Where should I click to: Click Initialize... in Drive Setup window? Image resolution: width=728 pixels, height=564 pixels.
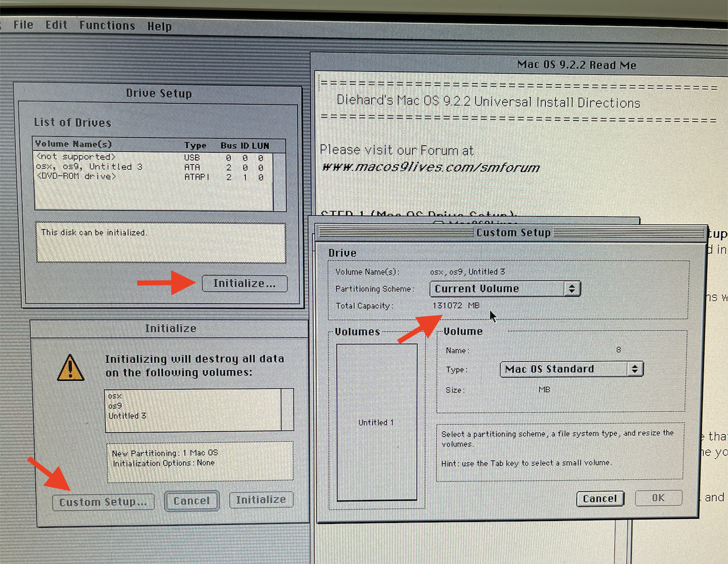(244, 284)
